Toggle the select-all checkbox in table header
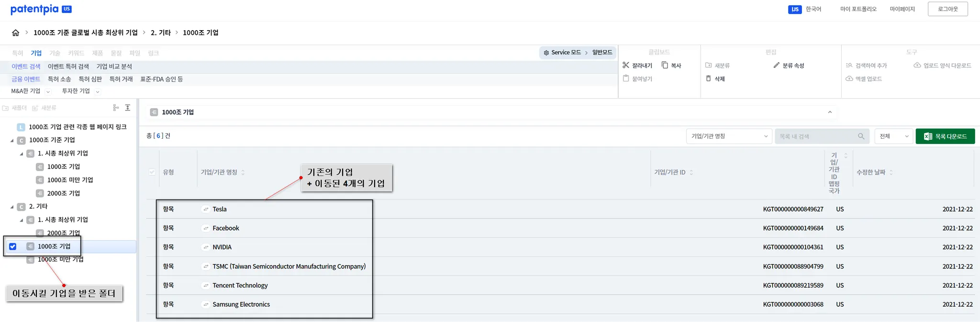 pos(152,172)
